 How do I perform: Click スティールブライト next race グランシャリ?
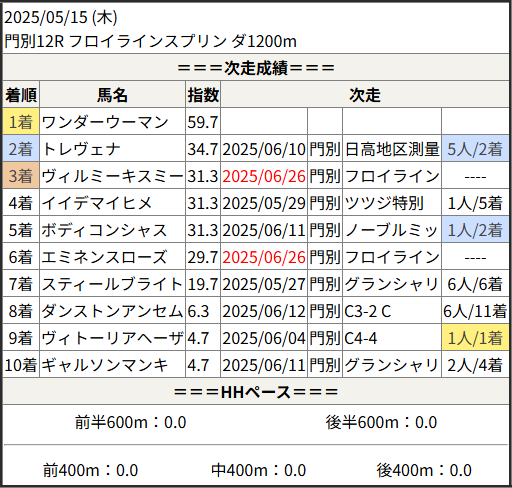tap(392, 284)
